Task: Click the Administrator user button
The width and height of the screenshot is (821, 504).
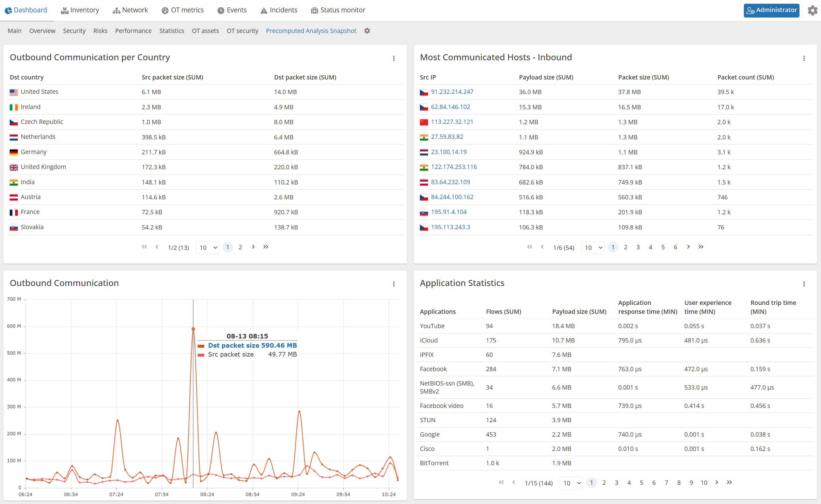Action: click(x=771, y=10)
